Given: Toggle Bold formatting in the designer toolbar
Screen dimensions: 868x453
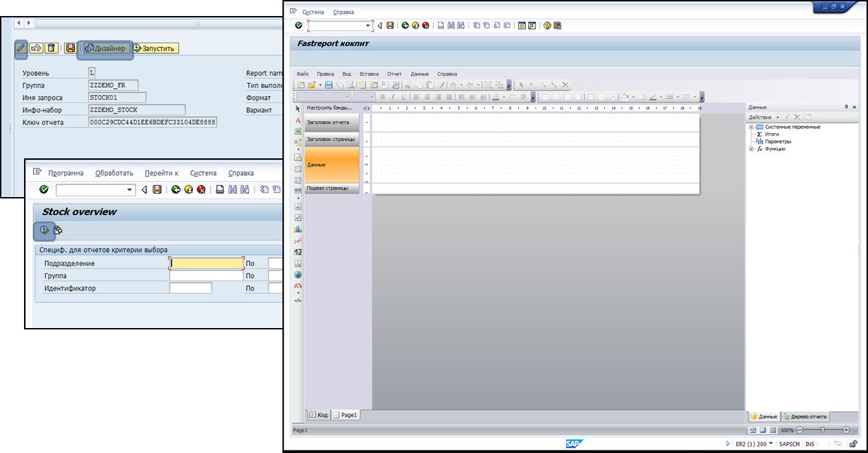Looking at the screenshot, I should click(x=383, y=98).
